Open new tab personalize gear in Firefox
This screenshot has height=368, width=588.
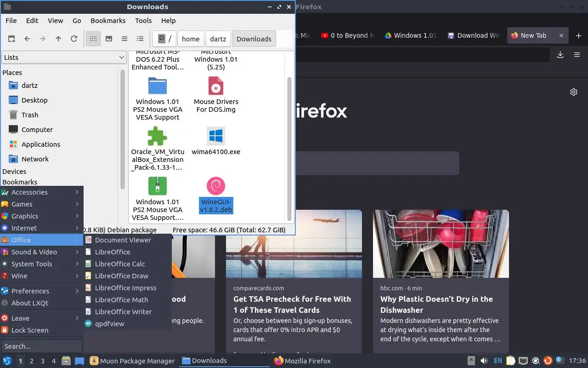pyautogui.click(x=574, y=92)
